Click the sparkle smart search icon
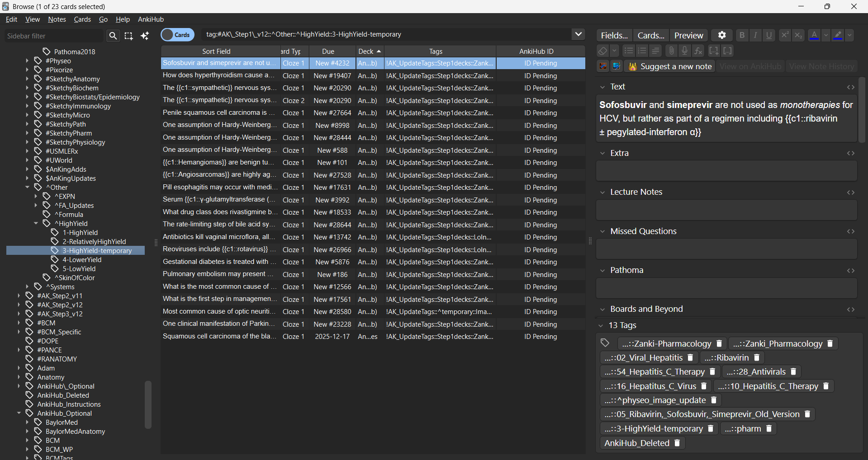The height and width of the screenshot is (460, 868). pos(145,36)
